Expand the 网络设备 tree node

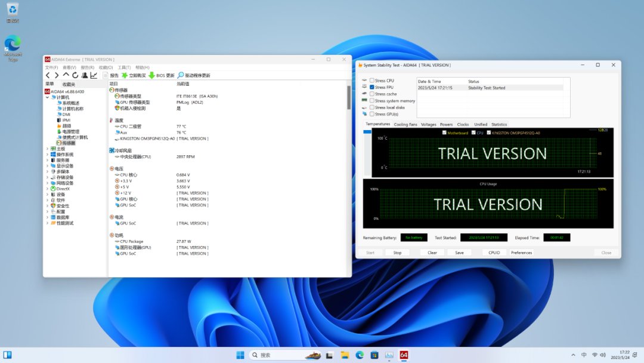(x=47, y=183)
